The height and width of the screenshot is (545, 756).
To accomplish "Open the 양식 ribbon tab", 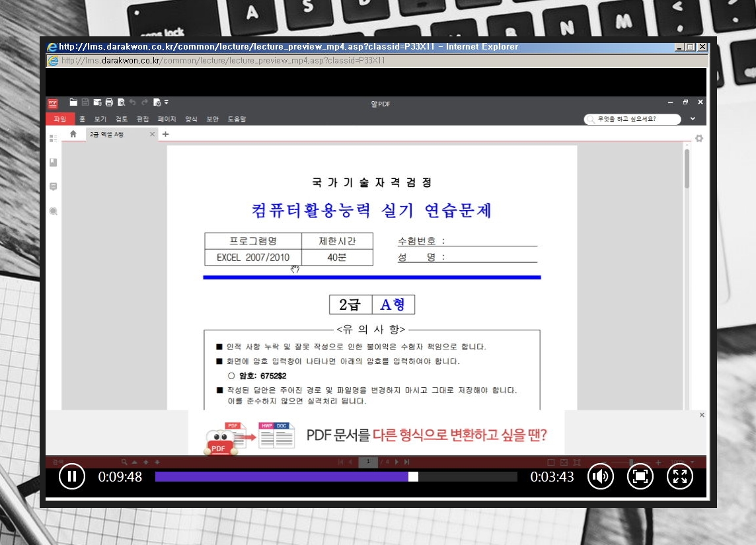I will [x=192, y=119].
